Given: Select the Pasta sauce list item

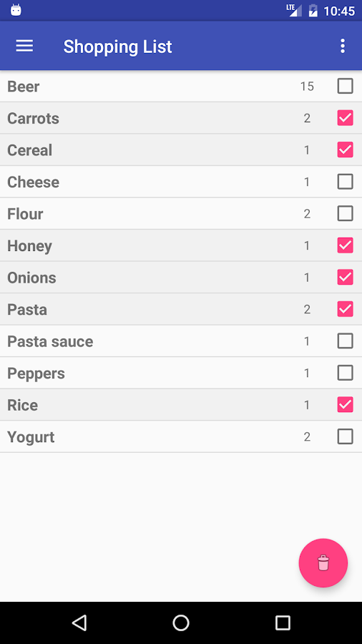Looking at the screenshot, I should point(181,341).
